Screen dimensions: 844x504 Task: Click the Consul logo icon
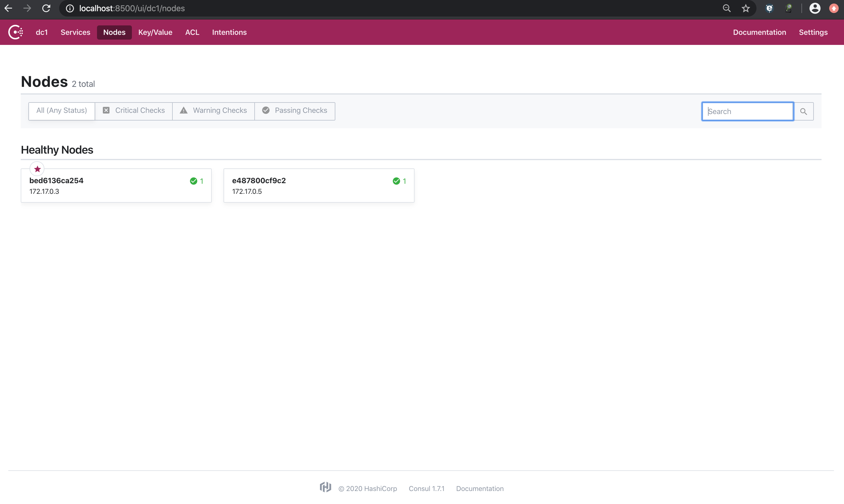[x=16, y=32]
